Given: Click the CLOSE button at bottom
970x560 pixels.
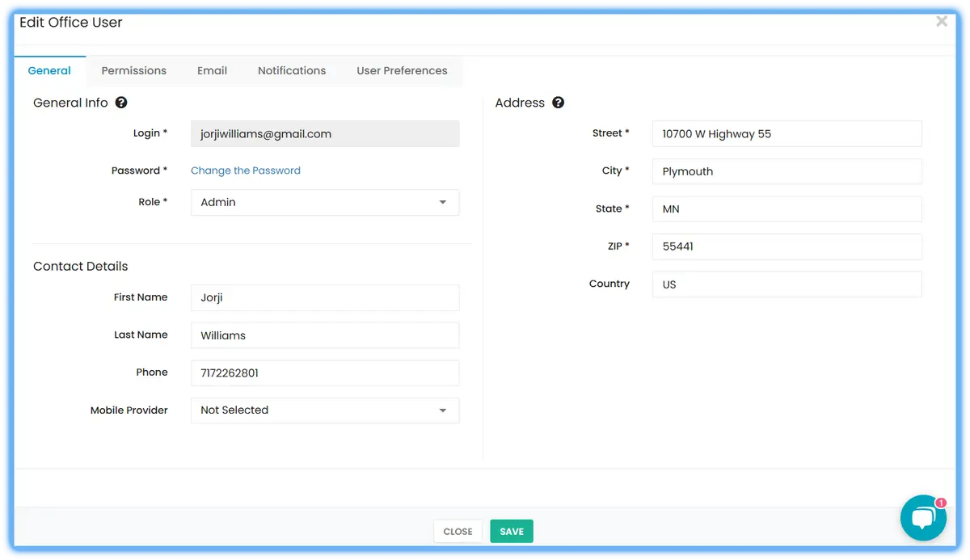Looking at the screenshot, I should click(x=458, y=531).
